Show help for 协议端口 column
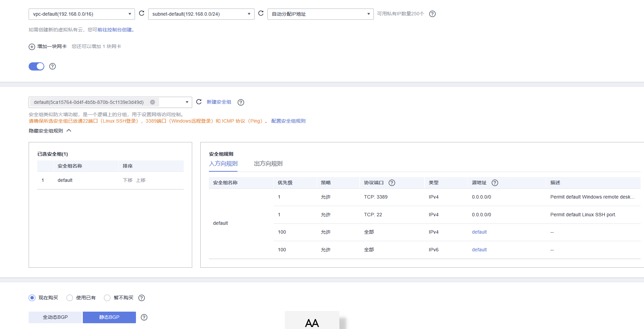 click(392, 183)
